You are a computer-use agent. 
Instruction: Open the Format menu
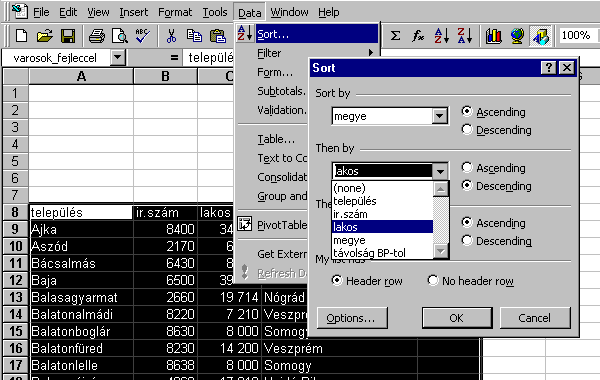click(x=175, y=12)
